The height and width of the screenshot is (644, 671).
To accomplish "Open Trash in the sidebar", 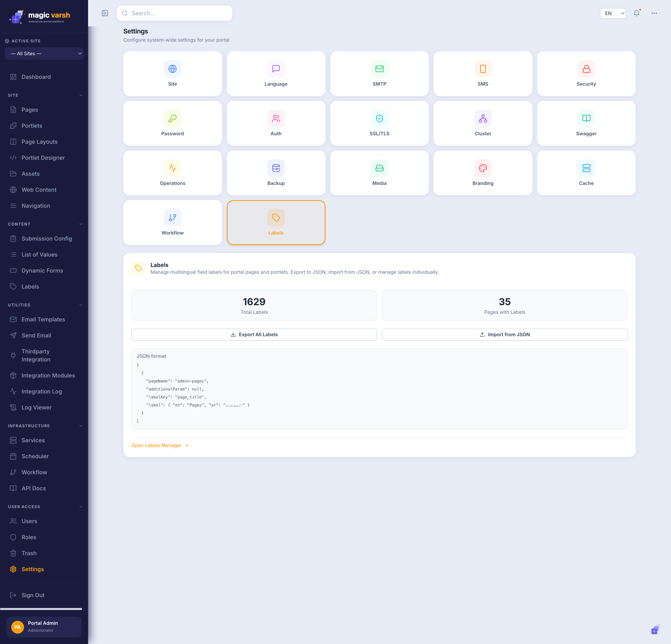I will click(44, 553).
